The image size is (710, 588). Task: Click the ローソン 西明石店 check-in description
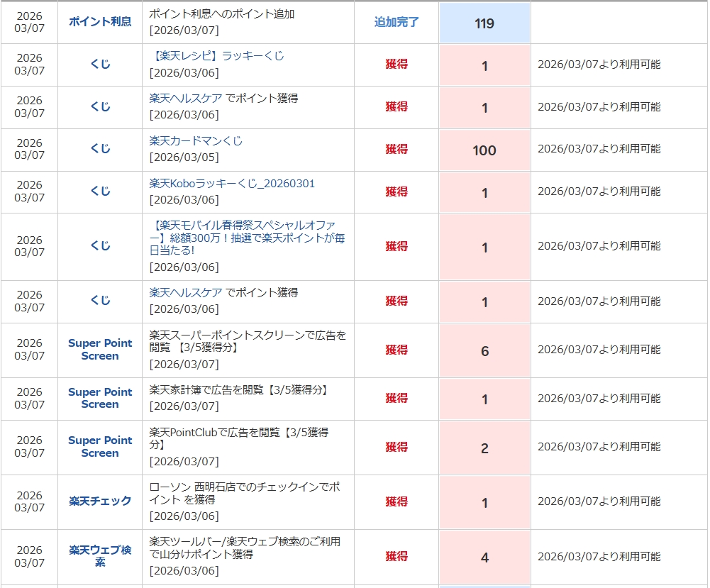[x=244, y=493]
